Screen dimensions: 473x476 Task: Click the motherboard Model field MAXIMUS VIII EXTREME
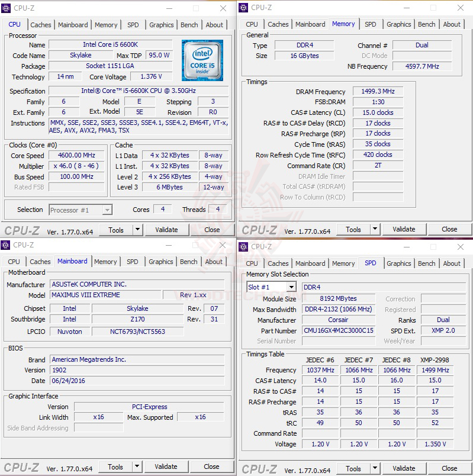tap(105, 295)
